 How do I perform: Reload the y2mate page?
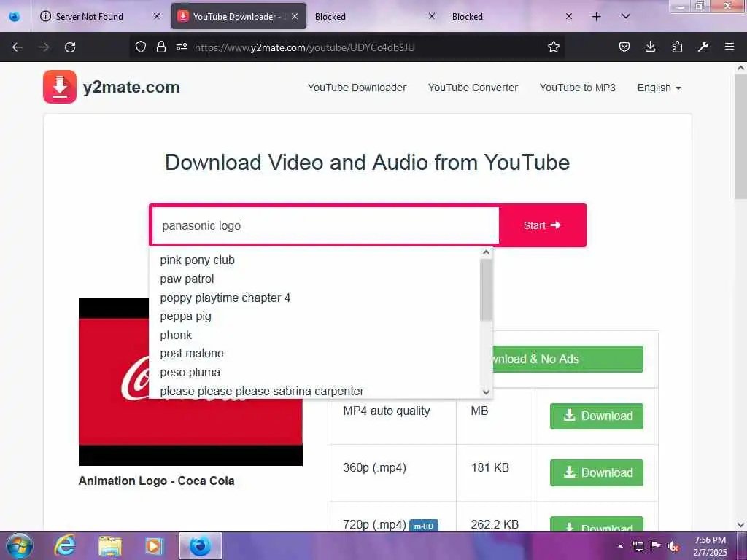70,47
